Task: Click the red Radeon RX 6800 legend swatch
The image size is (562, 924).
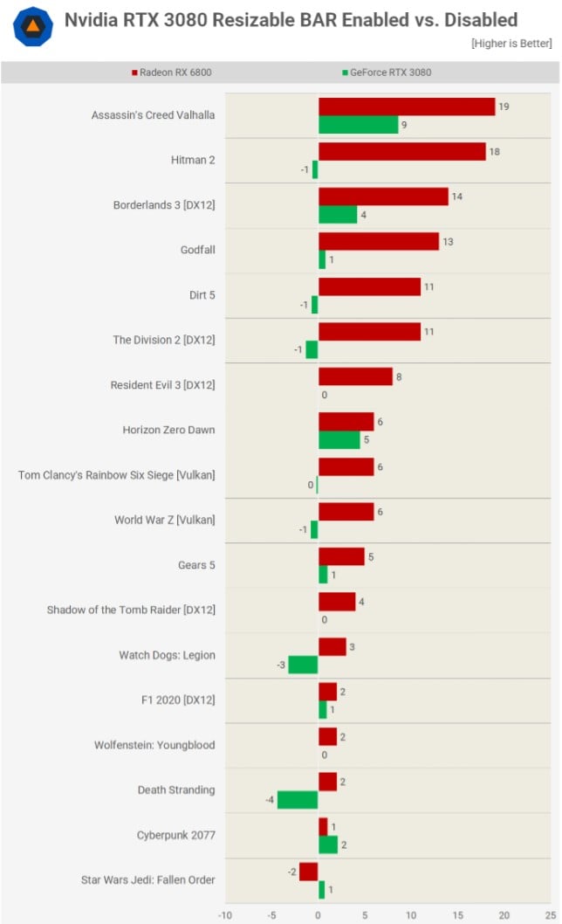Action: point(134,72)
